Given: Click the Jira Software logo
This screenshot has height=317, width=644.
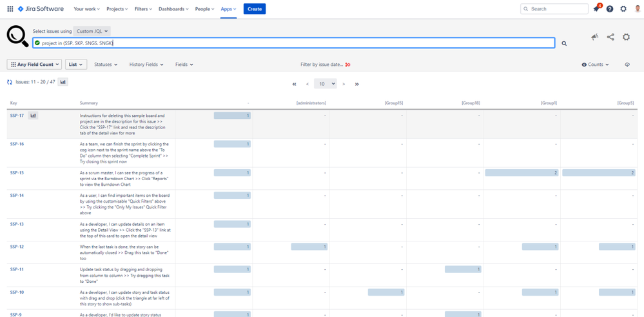Looking at the screenshot, I should click(41, 8).
